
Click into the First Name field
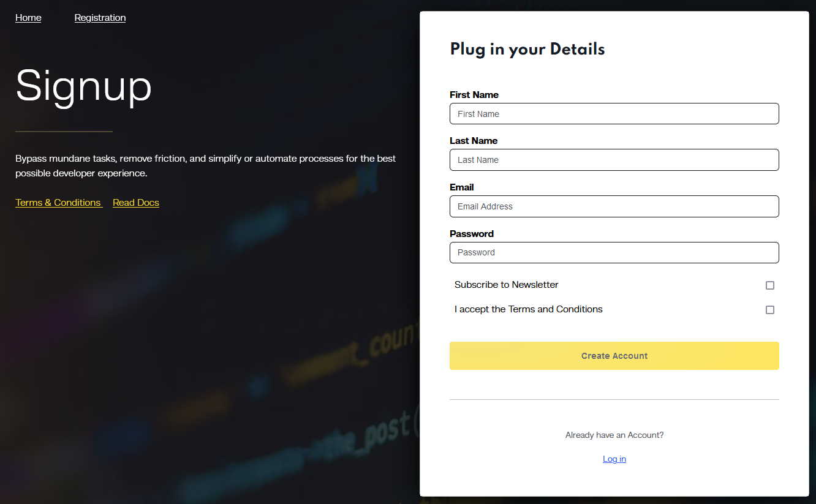pyautogui.click(x=614, y=113)
